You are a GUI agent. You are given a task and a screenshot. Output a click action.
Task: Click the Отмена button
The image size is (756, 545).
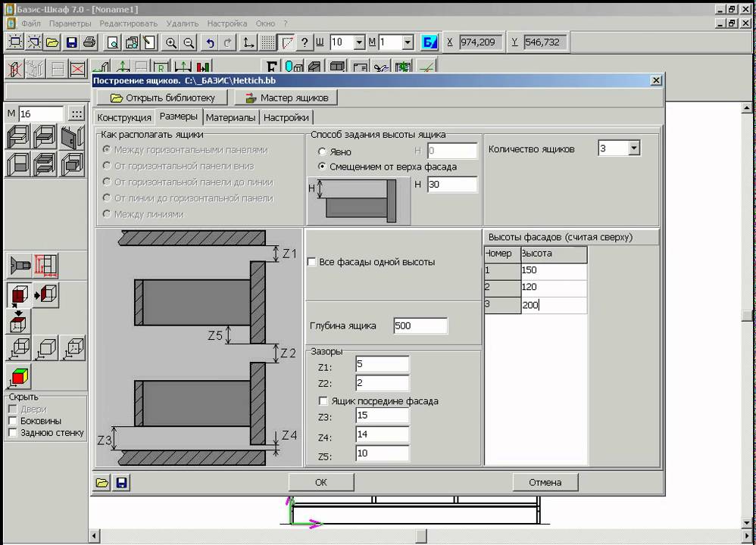(x=545, y=482)
